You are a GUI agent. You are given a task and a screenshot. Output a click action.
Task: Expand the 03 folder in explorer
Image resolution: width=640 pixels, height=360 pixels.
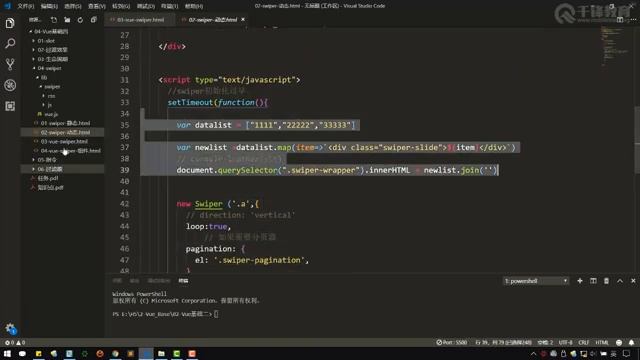pos(50,59)
